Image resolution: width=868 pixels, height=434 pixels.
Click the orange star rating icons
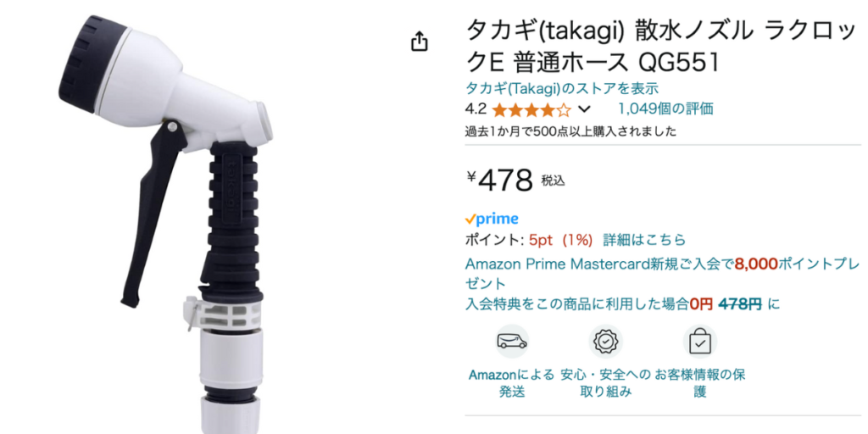pyautogui.click(x=531, y=109)
